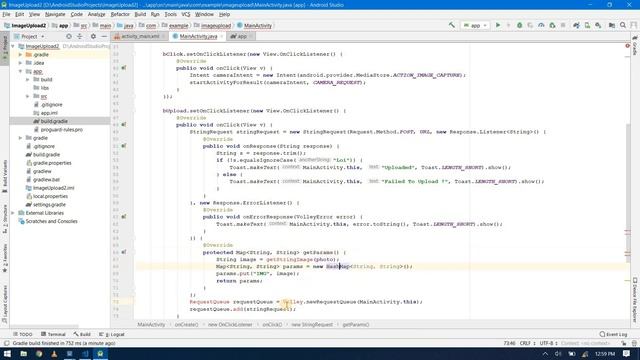Attach debugger to Android process
Screen dimensions: 640x360
[x=552, y=25]
